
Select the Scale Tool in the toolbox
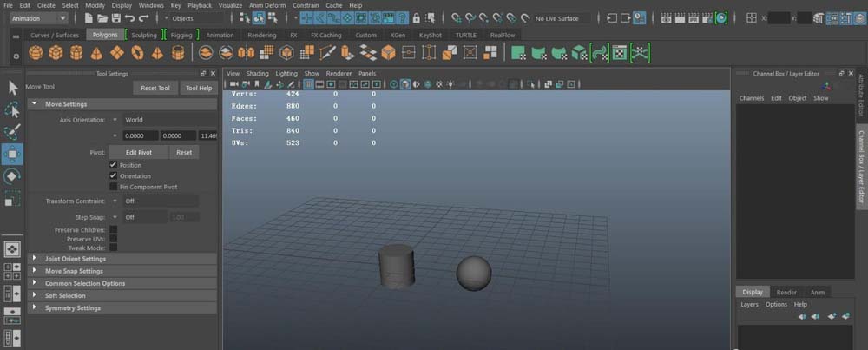pos(13,199)
